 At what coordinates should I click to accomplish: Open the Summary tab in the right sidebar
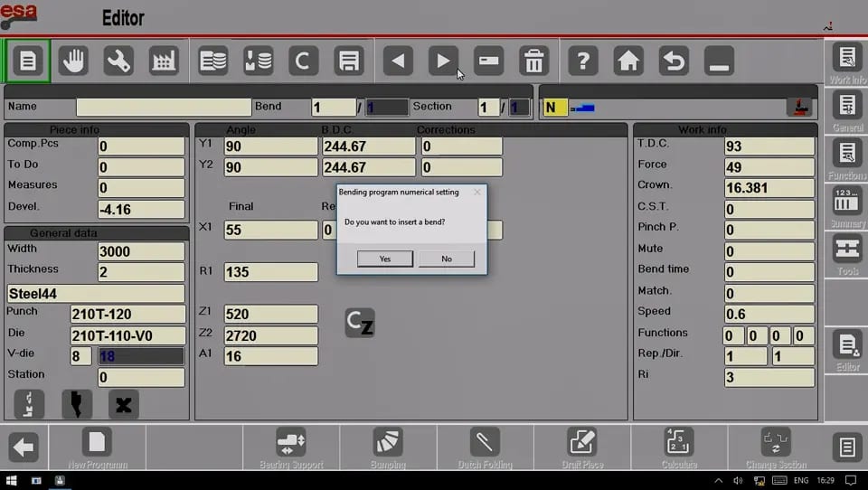point(847,207)
